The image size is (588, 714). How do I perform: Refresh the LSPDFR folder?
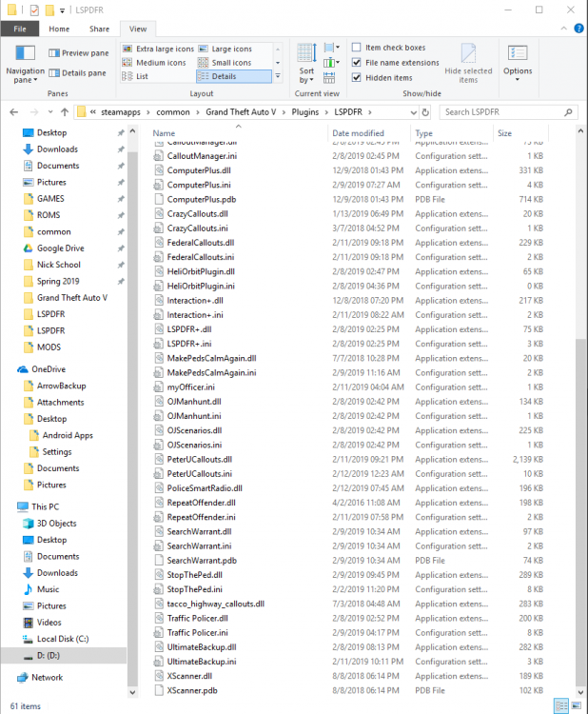pyautogui.click(x=425, y=112)
